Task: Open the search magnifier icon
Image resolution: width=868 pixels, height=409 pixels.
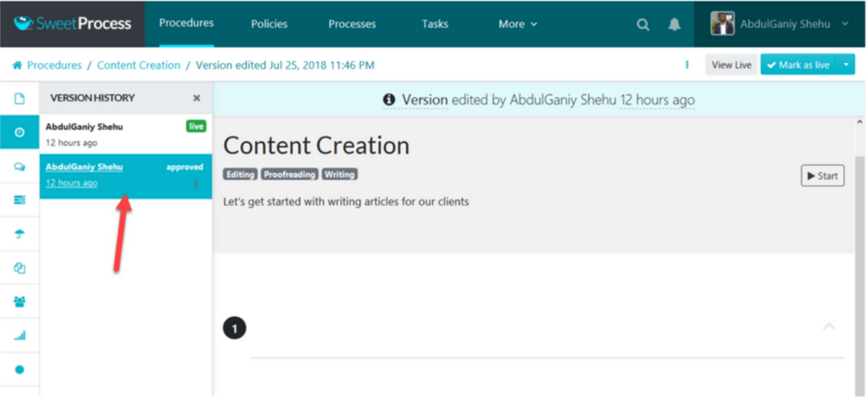Action: point(643,25)
